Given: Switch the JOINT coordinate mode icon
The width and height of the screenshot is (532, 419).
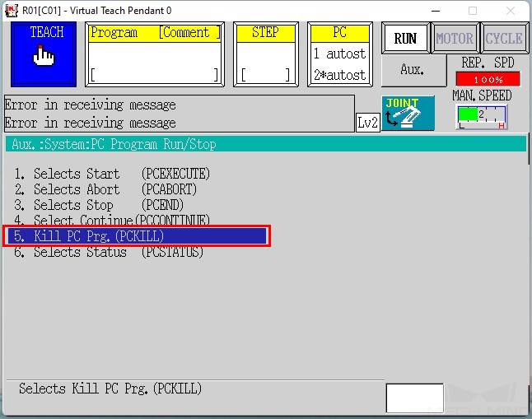Looking at the screenshot, I should 408,114.
